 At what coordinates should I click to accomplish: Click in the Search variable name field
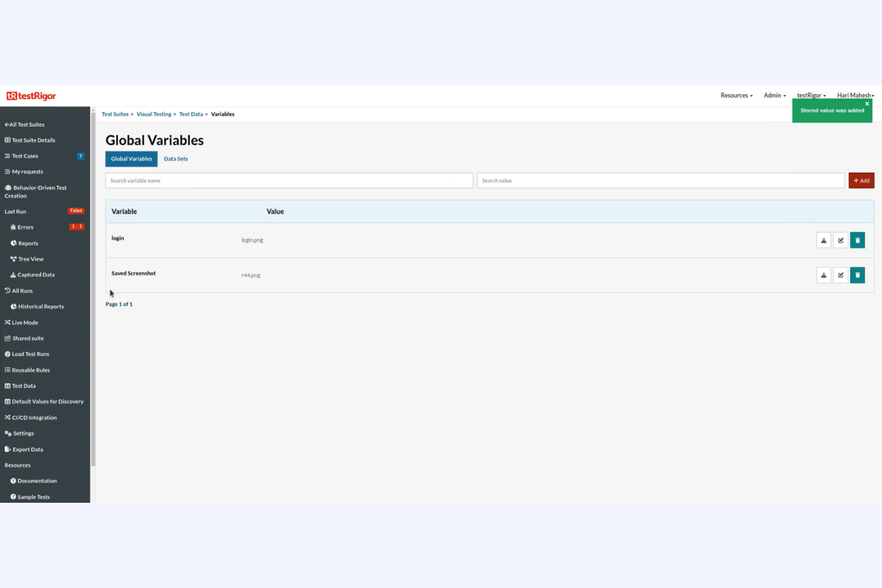[x=288, y=180]
